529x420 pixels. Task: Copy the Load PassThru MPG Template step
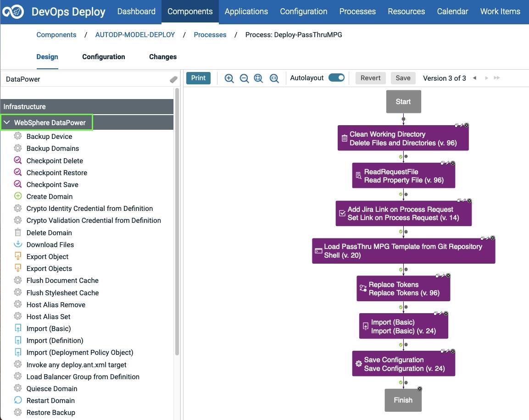coord(482,239)
